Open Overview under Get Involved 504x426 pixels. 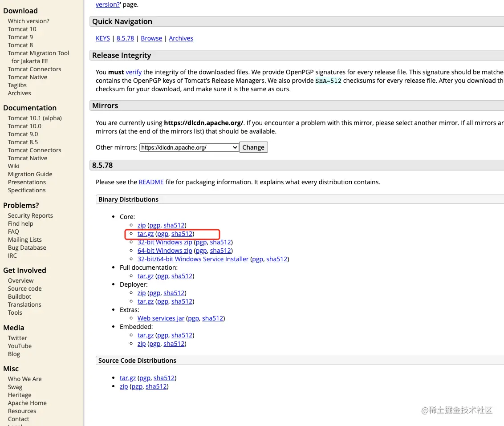[x=20, y=280]
